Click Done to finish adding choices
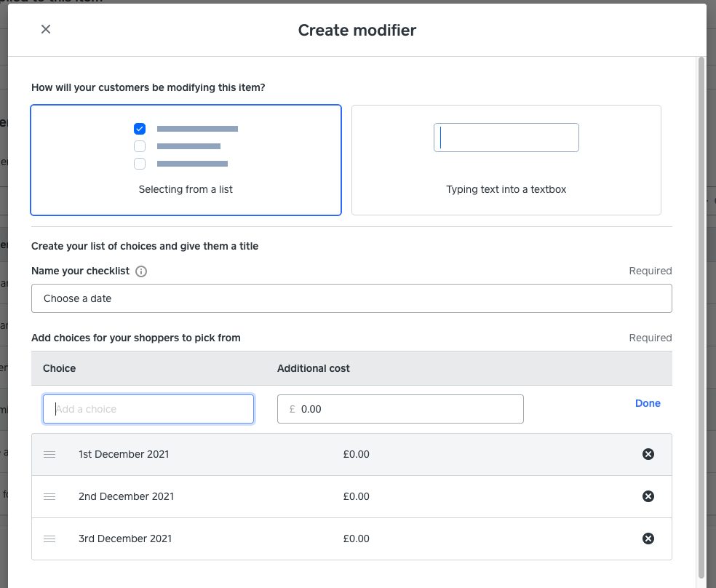Viewport: 716px width, 588px height. pos(648,403)
